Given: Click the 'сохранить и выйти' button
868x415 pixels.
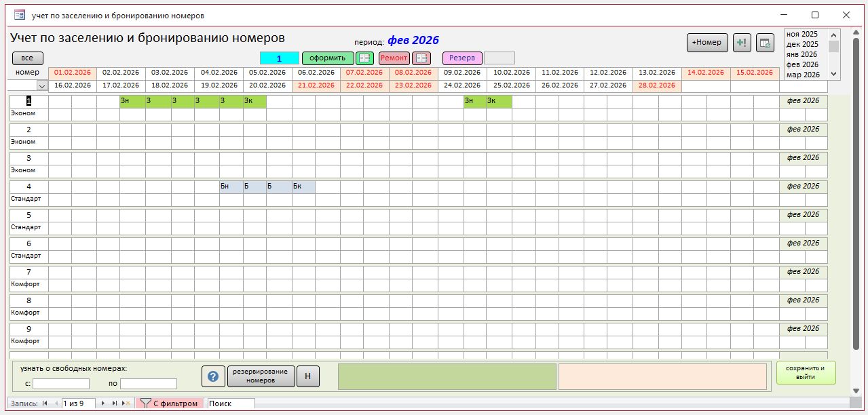Looking at the screenshot, I should click(x=806, y=373).
